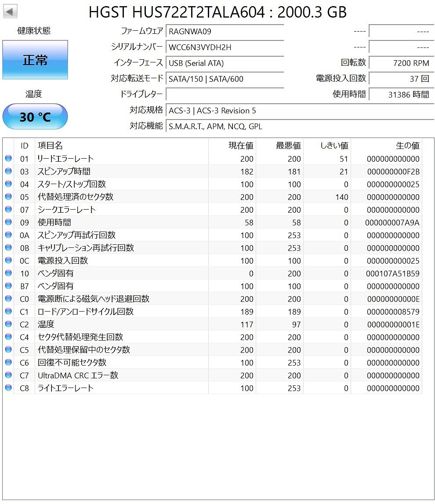Click the blue status dot for リードエラーレート
Screen dimensions: 435x504
click(9, 159)
